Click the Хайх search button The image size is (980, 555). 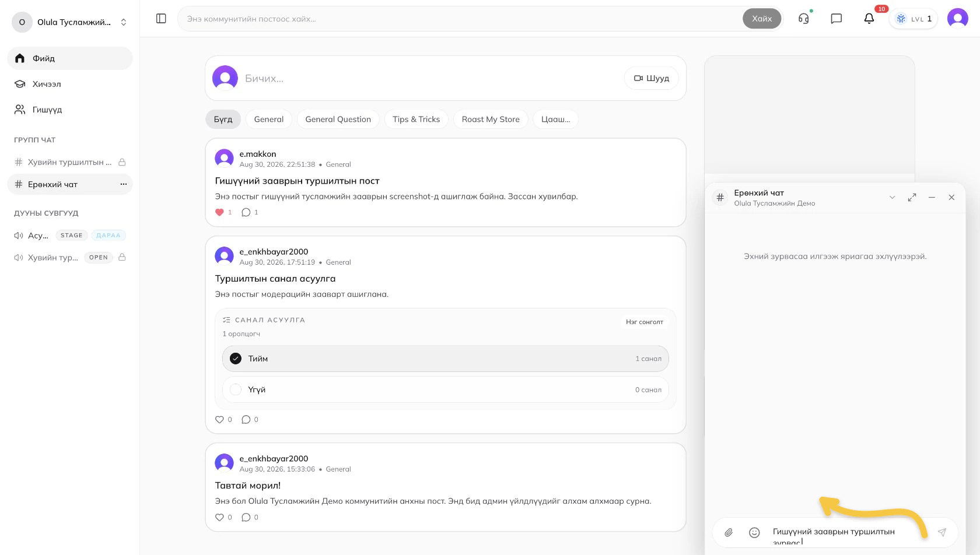pos(762,19)
